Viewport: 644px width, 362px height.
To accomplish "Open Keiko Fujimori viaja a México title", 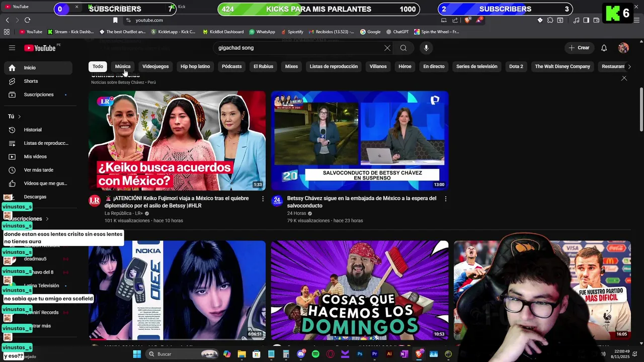I will click(177, 202).
